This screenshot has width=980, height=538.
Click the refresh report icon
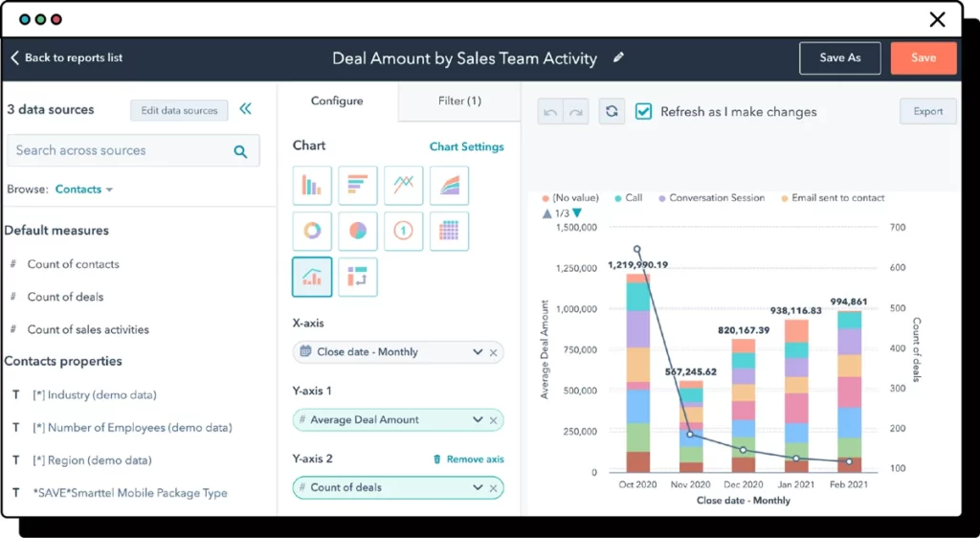(x=612, y=111)
